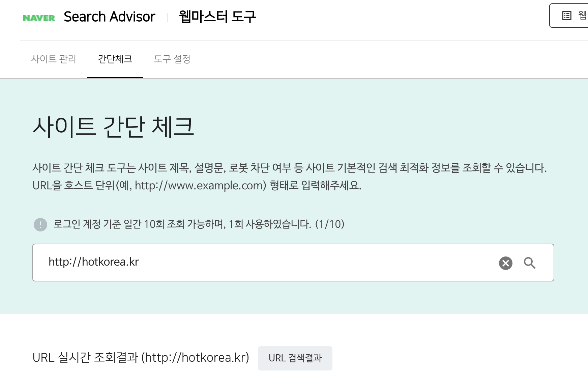The image size is (588, 384).
Task: Clear the URL field with the X icon
Action: tap(506, 263)
